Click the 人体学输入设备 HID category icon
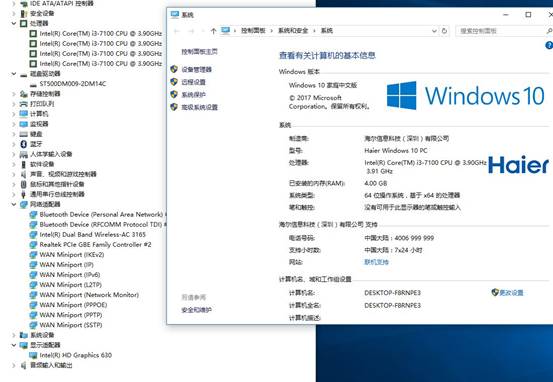Image resolution: width=553 pixels, height=382 pixels. (x=24, y=154)
